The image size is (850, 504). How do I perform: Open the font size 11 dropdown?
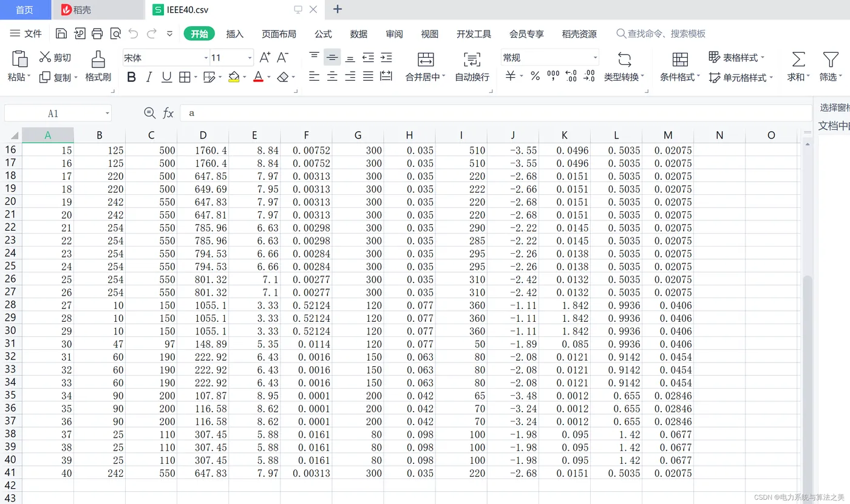pyautogui.click(x=250, y=58)
